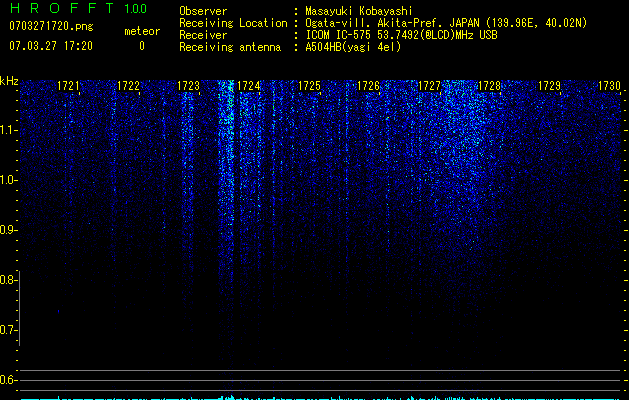
Task: Click the Ogata-vill. Akita-Pref. JAPAN location text
Action: (x=446, y=23)
